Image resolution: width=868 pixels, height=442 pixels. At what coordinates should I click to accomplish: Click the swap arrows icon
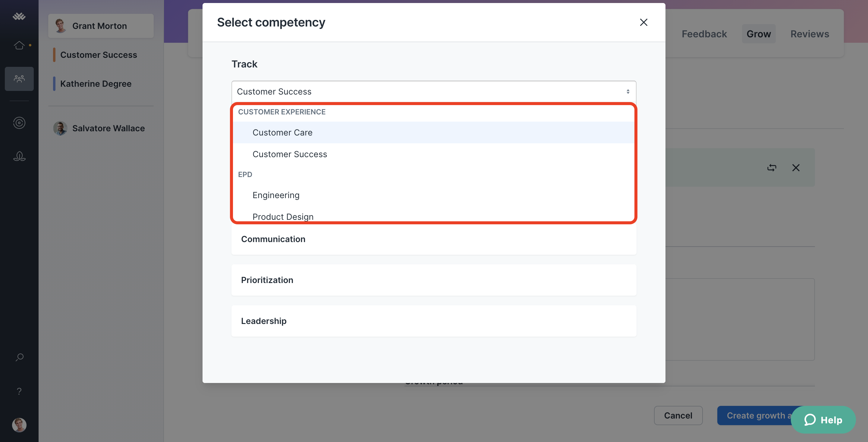772,168
